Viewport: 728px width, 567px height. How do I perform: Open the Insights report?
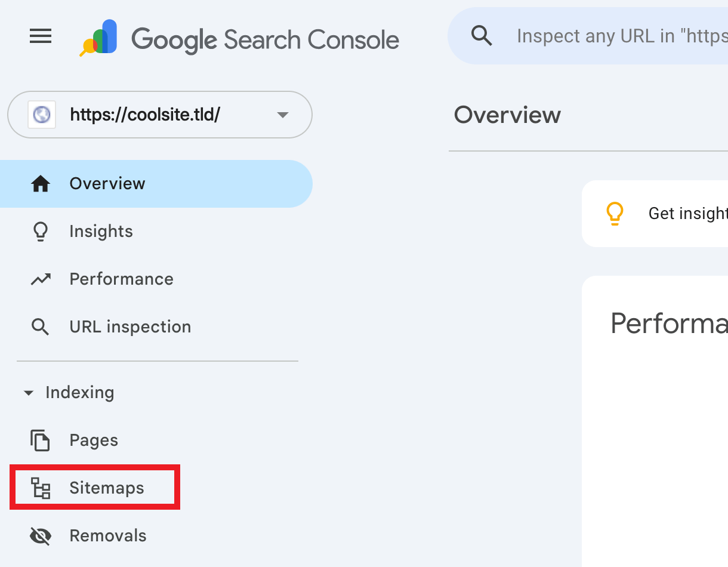tap(101, 231)
